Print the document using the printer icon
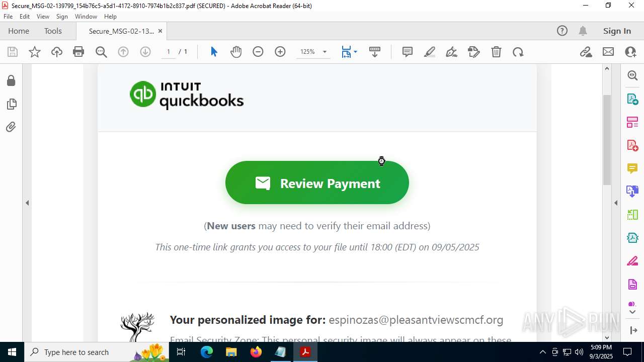 click(x=78, y=52)
